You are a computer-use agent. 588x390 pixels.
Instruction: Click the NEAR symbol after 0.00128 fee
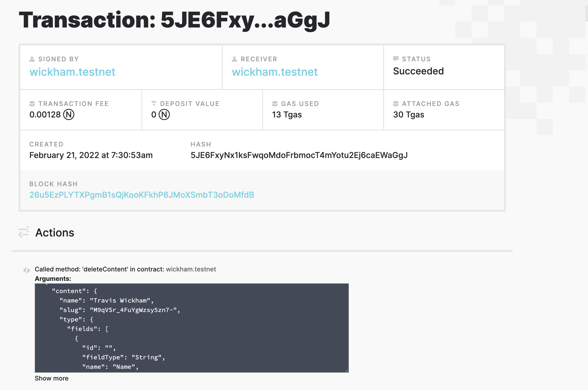tap(69, 115)
